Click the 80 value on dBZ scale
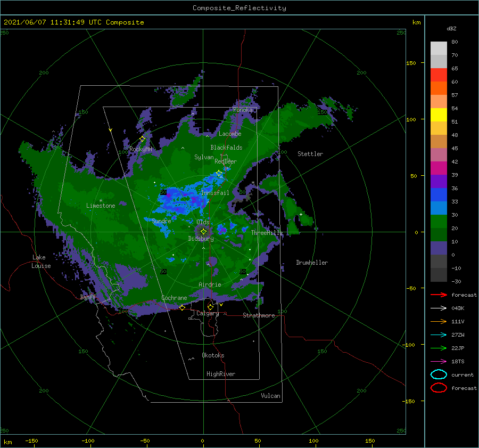This screenshot has height=448, width=479. pyautogui.click(x=455, y=42)
